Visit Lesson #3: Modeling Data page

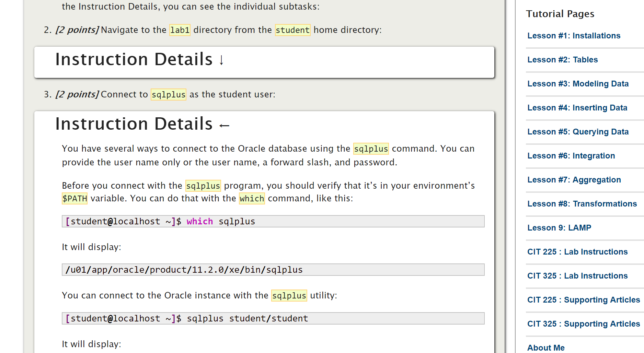[x=578, y=83]
